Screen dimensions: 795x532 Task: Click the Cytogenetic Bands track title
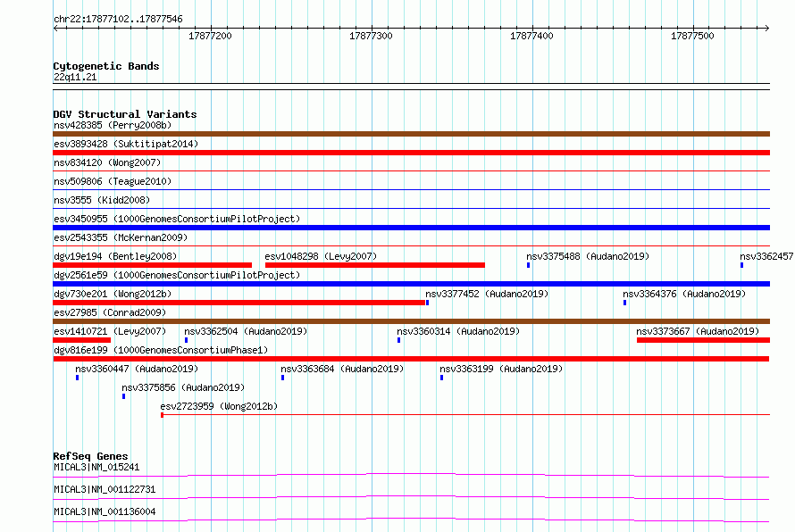point(106,66)
